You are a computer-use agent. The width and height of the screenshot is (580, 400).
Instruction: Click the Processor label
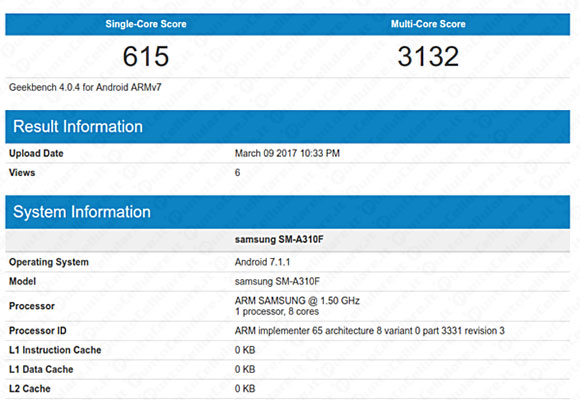(32, 306)
